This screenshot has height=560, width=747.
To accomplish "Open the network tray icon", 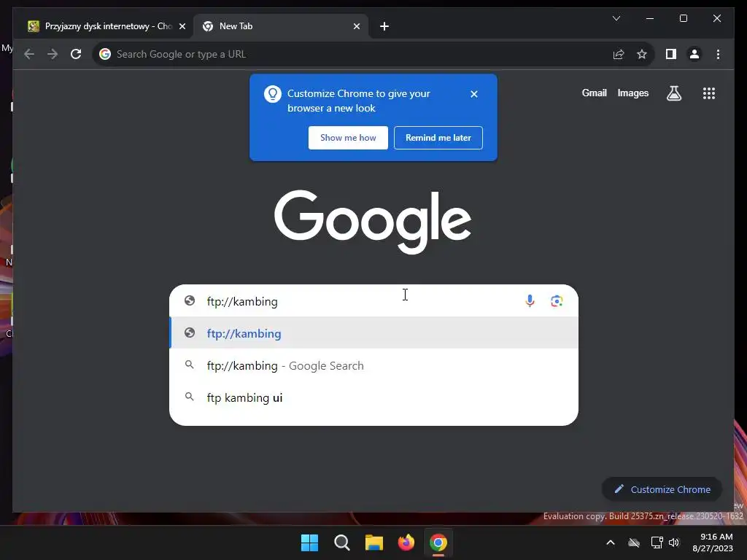I will (657, 542).
